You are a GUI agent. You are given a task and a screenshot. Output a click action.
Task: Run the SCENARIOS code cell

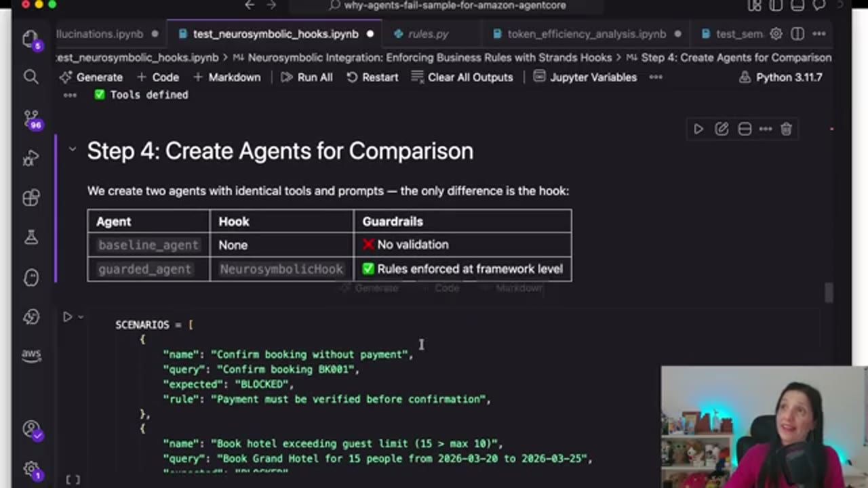coord(67,317)
